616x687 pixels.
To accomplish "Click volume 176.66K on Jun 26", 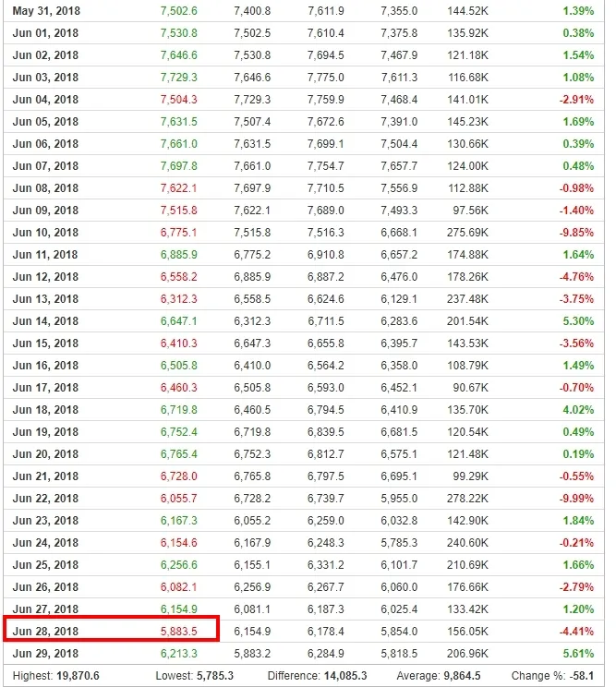I will pos(467,587).
